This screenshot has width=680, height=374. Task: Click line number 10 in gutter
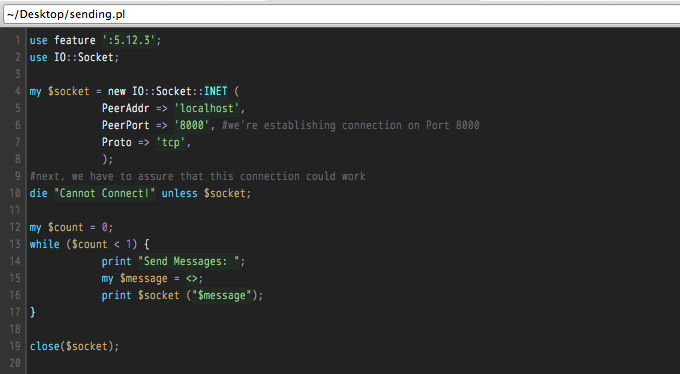coord(15,194)
